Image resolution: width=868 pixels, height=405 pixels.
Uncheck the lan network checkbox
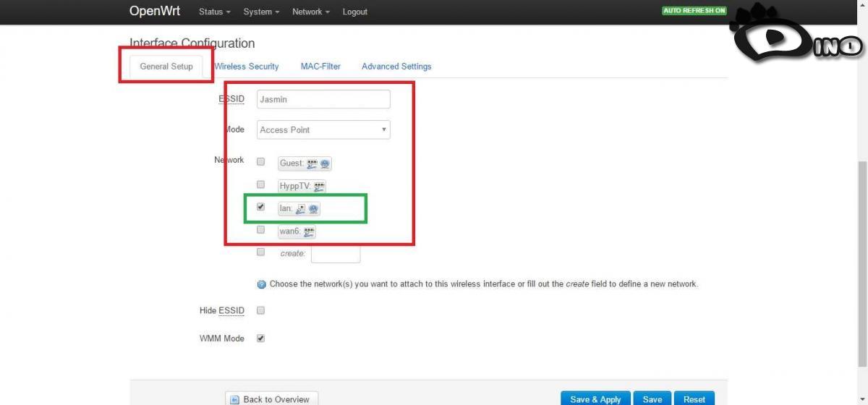260,207
